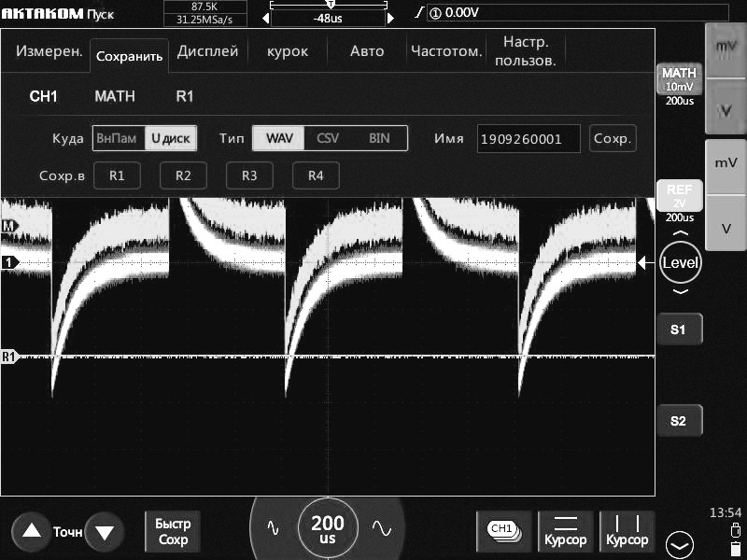Increase timebase with large sine wave icon
The width and height of the screenshot is (747, 560).
382,527
